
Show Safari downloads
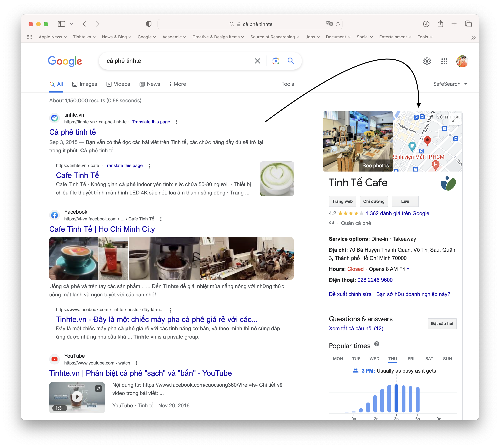coord(426,24)
